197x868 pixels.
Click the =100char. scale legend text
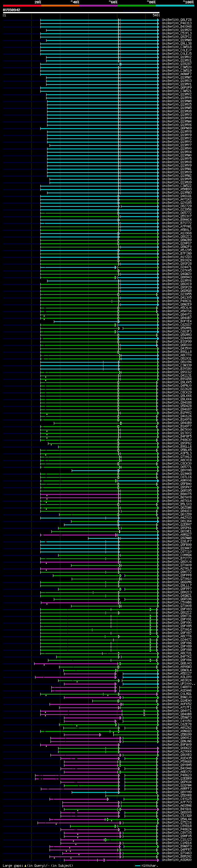coord(149,865)
